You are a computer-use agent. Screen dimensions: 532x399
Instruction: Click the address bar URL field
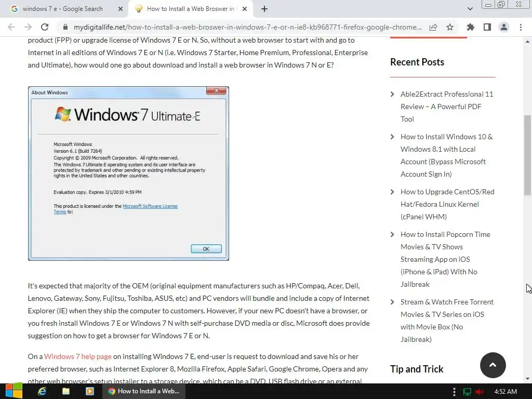click(248, 27)
